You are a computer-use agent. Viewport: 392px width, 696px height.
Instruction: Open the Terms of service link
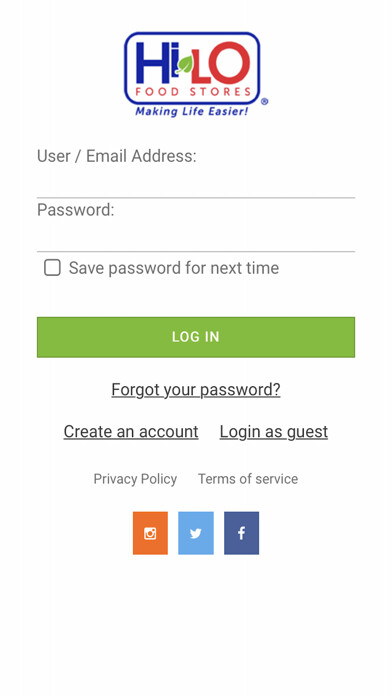pos(248,479)
